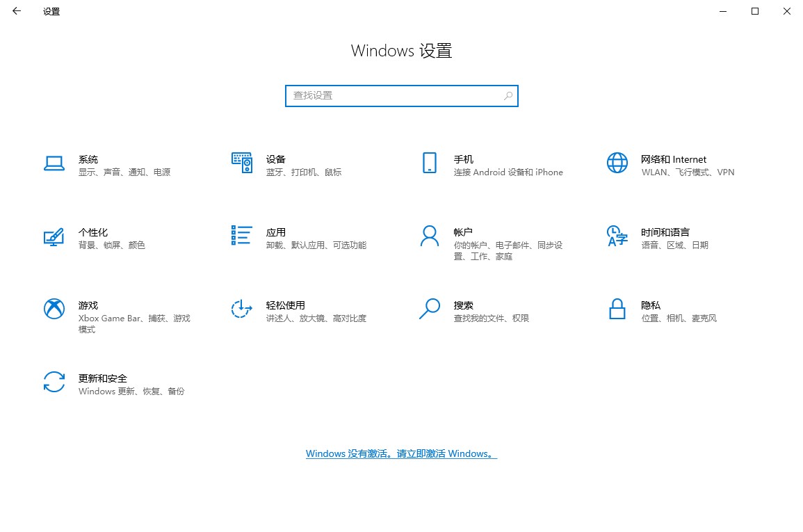This screenshot has width=803, height=532.
Task: Click the System (系统) laptop icon
Action: (x=54, y=163)
